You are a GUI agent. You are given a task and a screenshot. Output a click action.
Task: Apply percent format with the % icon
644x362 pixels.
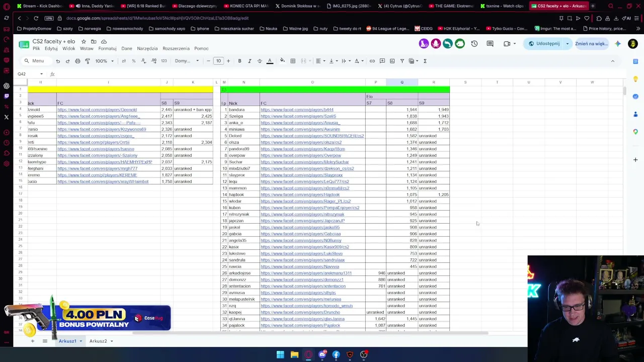133,61
